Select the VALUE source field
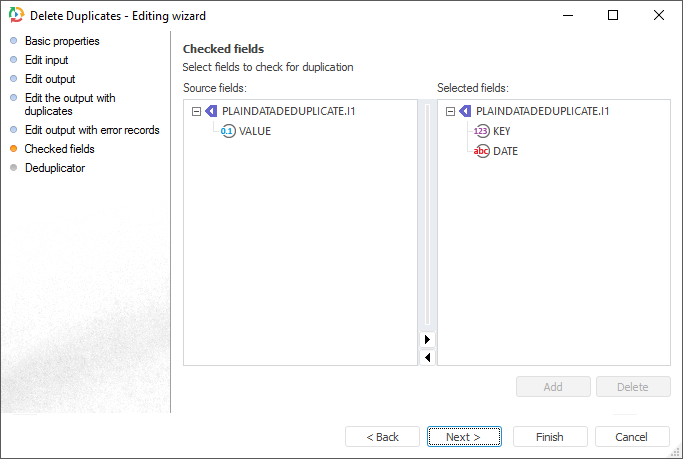 254,131
